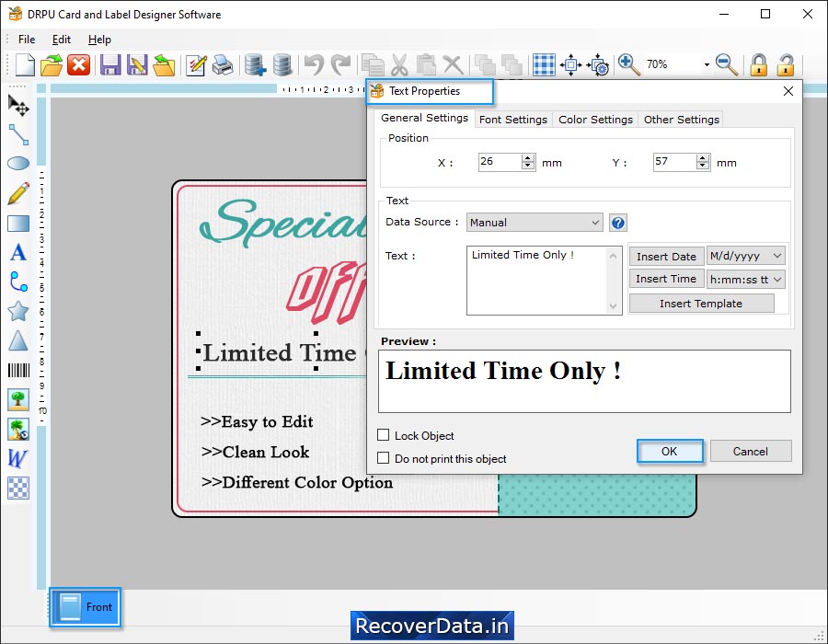Open a file with the folder icon
The height and width of the screenshot is (644, 828).
click(x=52, y=65)
